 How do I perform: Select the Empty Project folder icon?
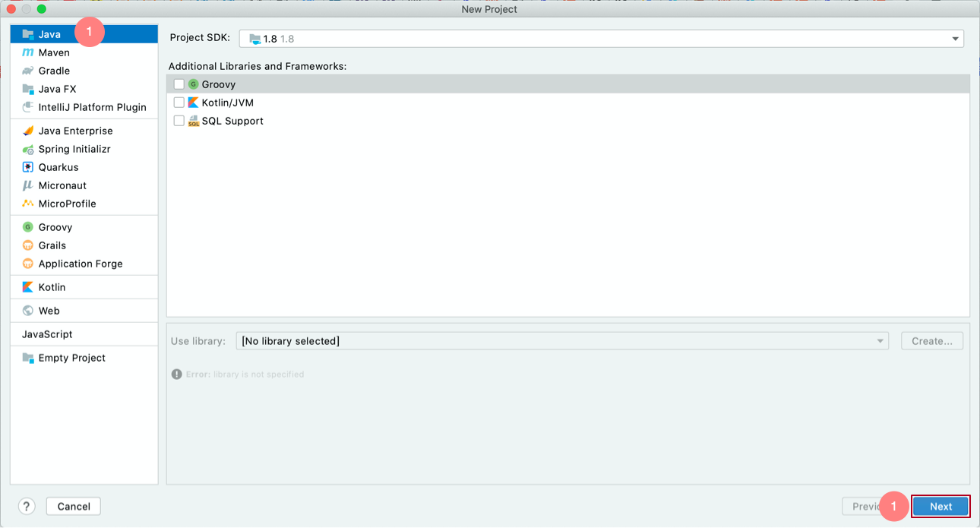pyautogui.click(x=28, y=358)
